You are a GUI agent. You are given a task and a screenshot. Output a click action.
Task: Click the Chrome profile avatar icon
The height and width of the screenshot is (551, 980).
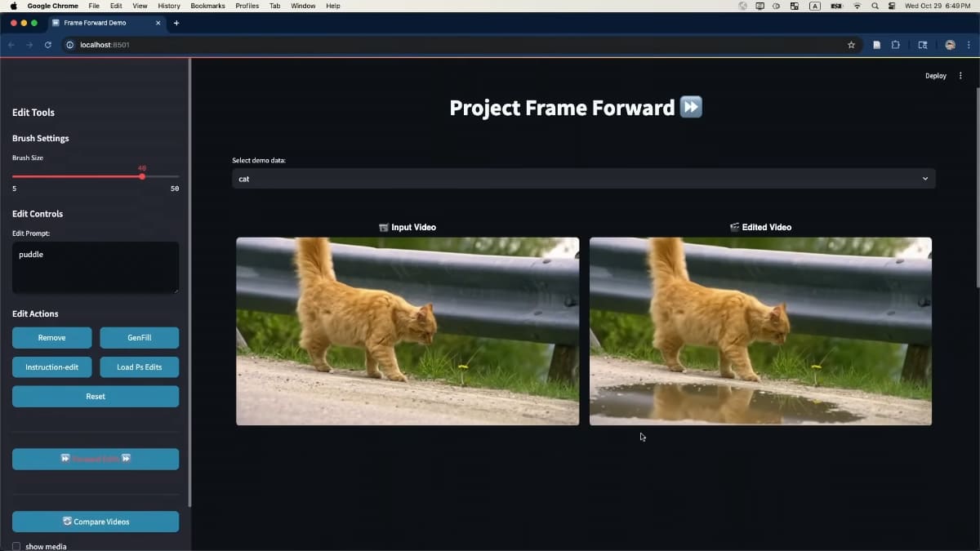949,45
